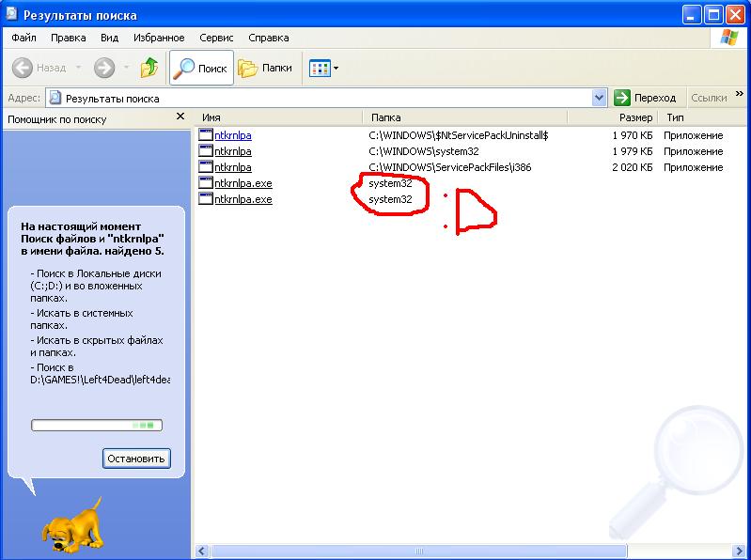751x560 pixels.
Task: Open the Файл menu
Action: pos(23,38)
